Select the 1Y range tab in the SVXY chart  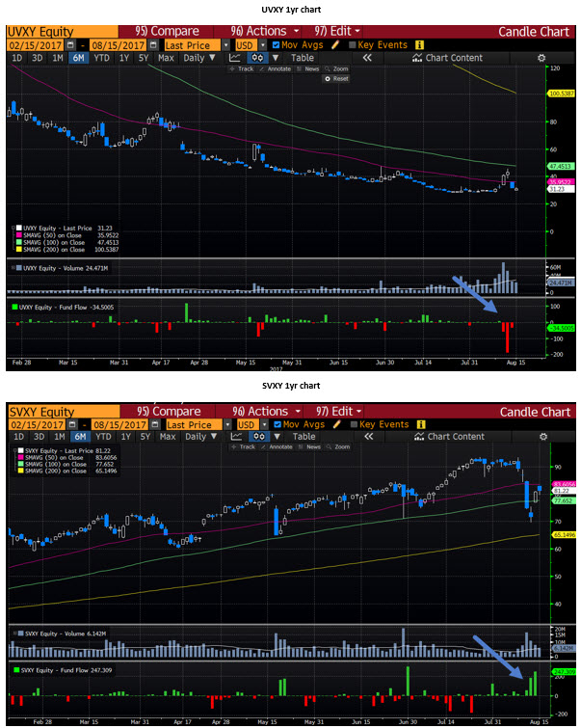click(124, 437)
